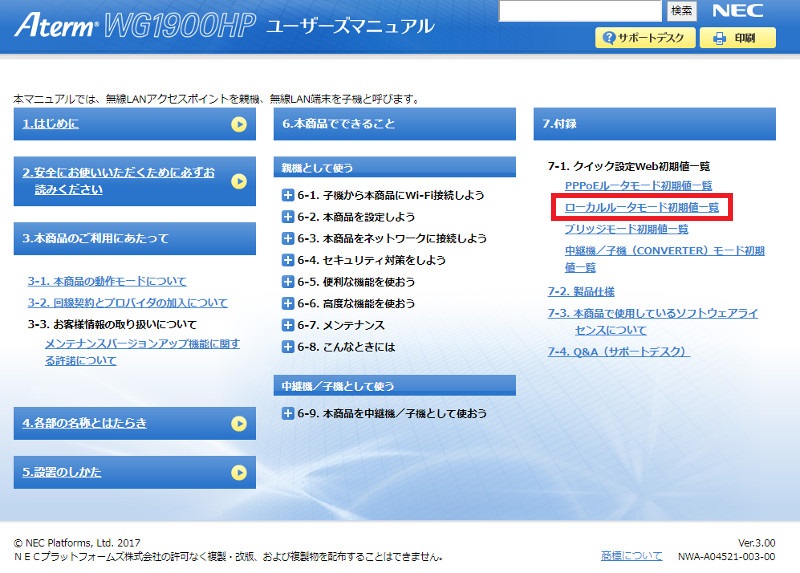The image size is (800, 573).
Task: Open ローカルルータモード初期値一覧 link
Action: coord(641,207)
